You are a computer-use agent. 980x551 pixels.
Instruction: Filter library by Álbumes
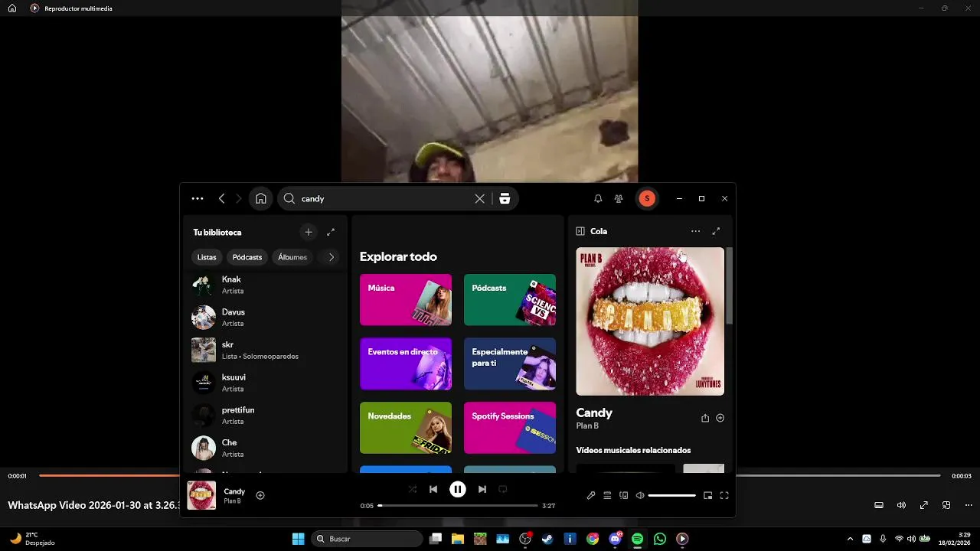point(292,257)
